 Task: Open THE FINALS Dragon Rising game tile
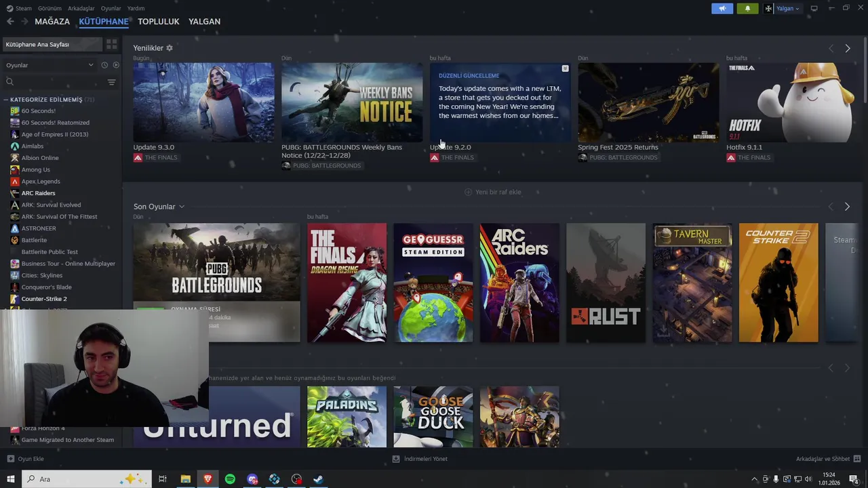coord(347,283)
